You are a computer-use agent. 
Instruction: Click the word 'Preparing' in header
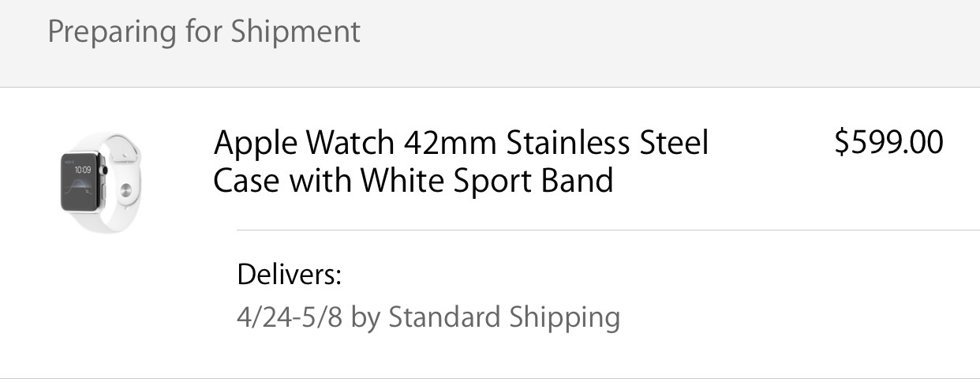[x=112, y=32]
